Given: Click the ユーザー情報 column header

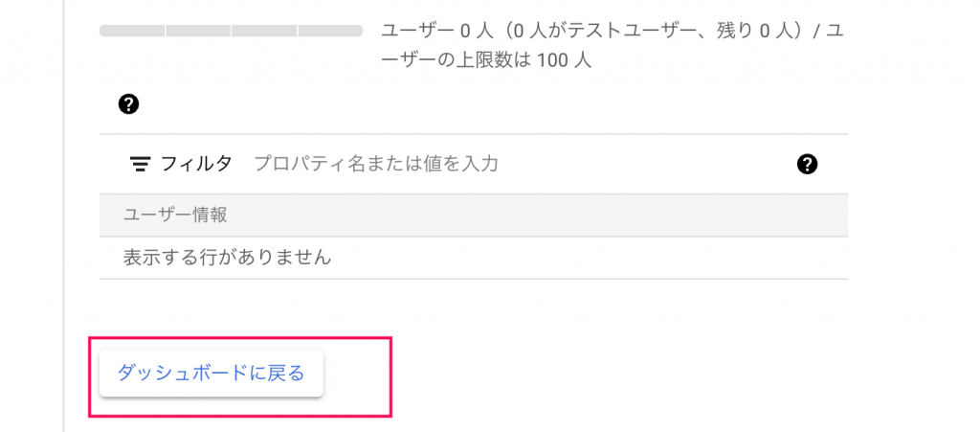Looking at the screenshot, I should point(175,216).
